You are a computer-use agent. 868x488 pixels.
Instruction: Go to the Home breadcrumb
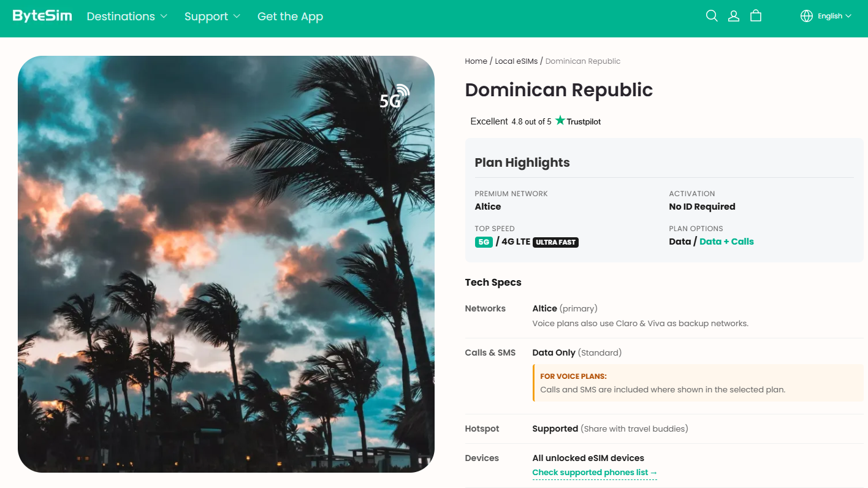[x=476, y=61]
